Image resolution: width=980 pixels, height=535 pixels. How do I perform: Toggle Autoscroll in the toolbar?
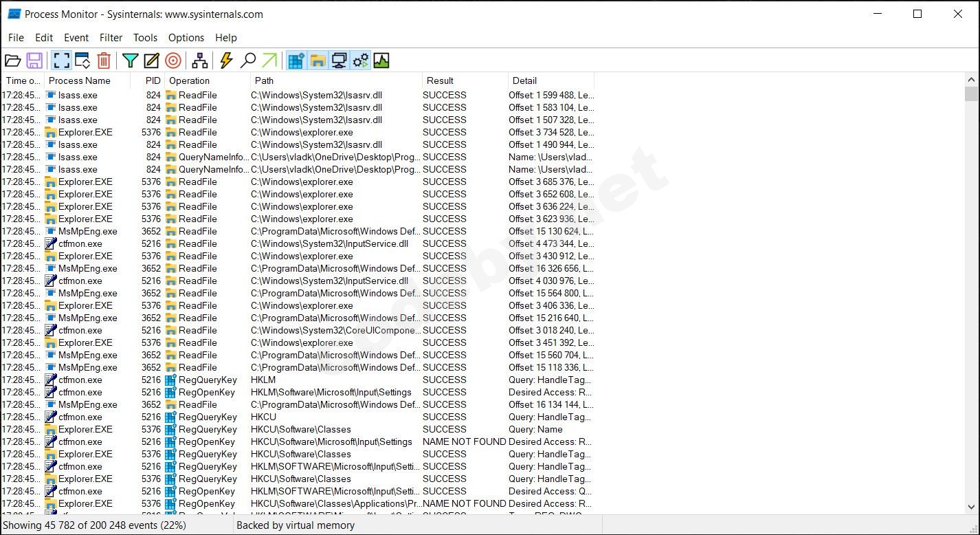pyautogui.click(x=82, y=61)
